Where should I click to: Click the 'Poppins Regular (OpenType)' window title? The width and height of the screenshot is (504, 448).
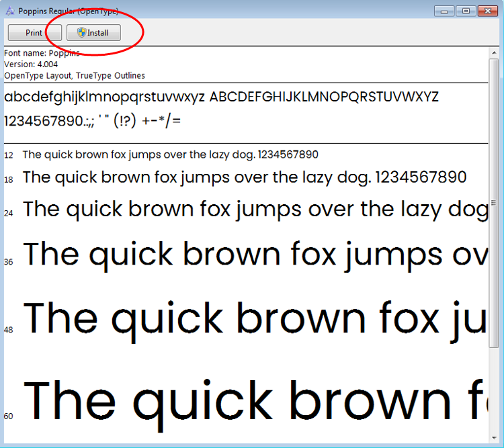click(x=68, y=11)
